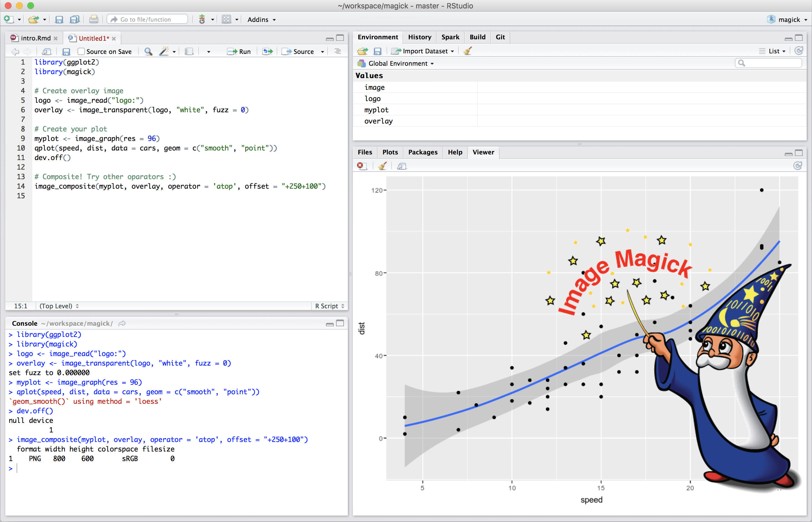Click the version control Git toolbar icon
Image resolution: width=812 pixels, height=522 pixels.
[x=202, y=19]
